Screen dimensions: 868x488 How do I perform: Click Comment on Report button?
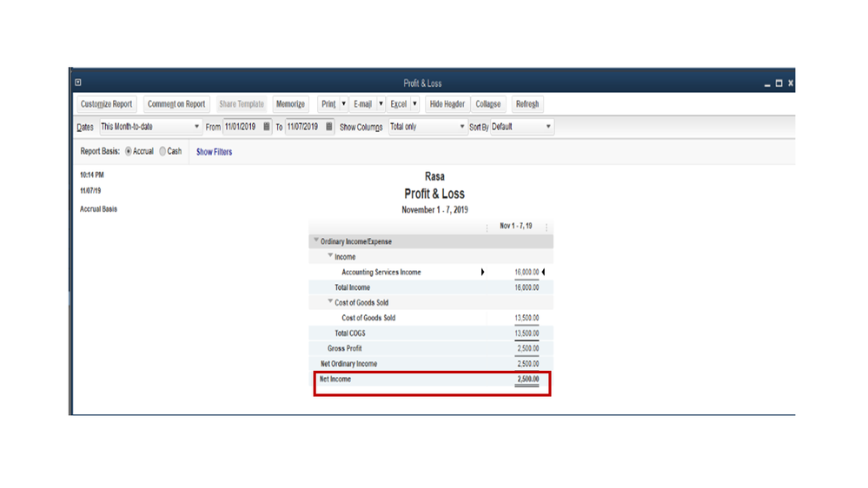(176, 104)
